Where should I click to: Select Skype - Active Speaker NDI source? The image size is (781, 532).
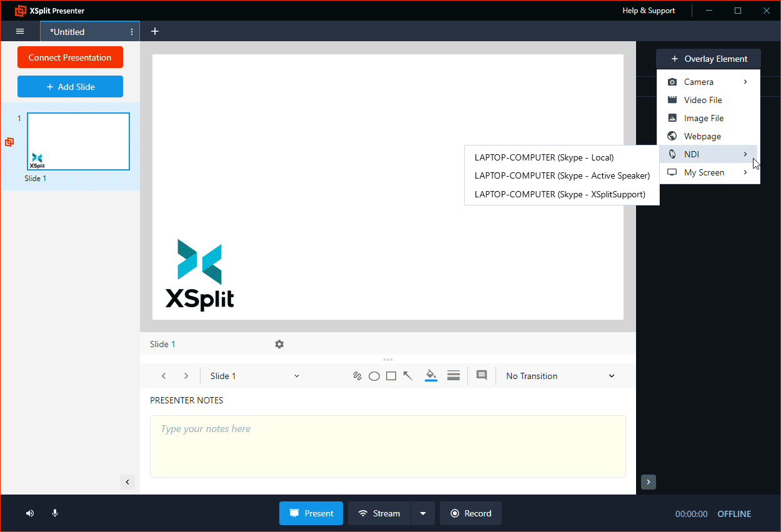[562, 175]
